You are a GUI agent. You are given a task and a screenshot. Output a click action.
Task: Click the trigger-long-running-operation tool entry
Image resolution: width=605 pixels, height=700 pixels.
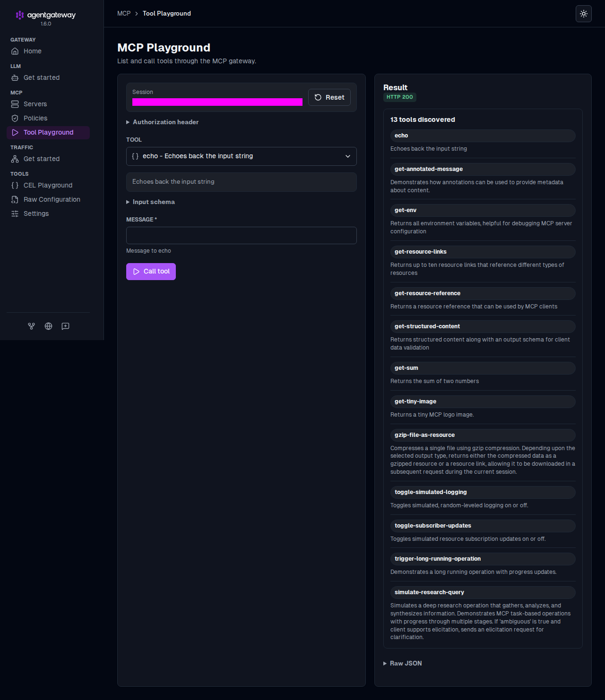pos(483,559)
